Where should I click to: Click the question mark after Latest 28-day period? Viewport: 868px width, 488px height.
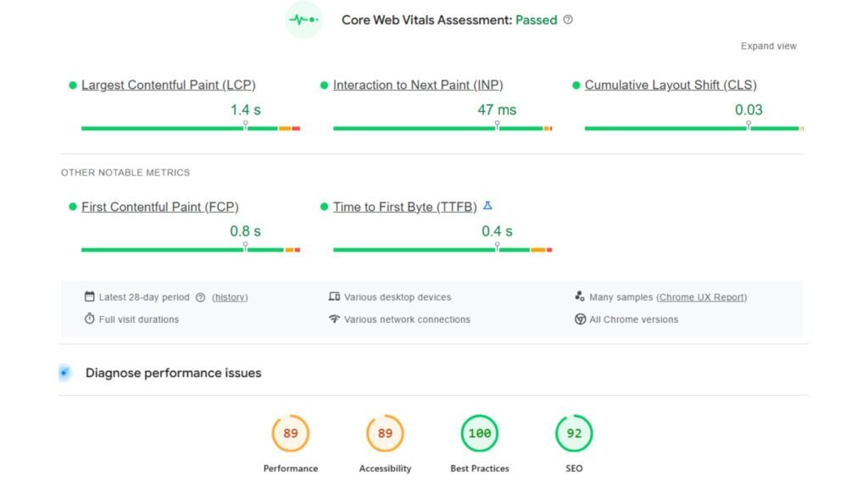(200, 297)
